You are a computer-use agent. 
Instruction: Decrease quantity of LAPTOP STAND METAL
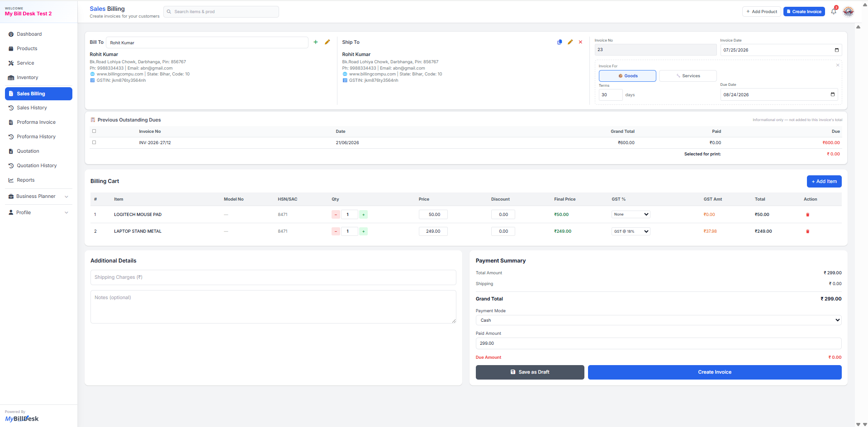[336, 231]
